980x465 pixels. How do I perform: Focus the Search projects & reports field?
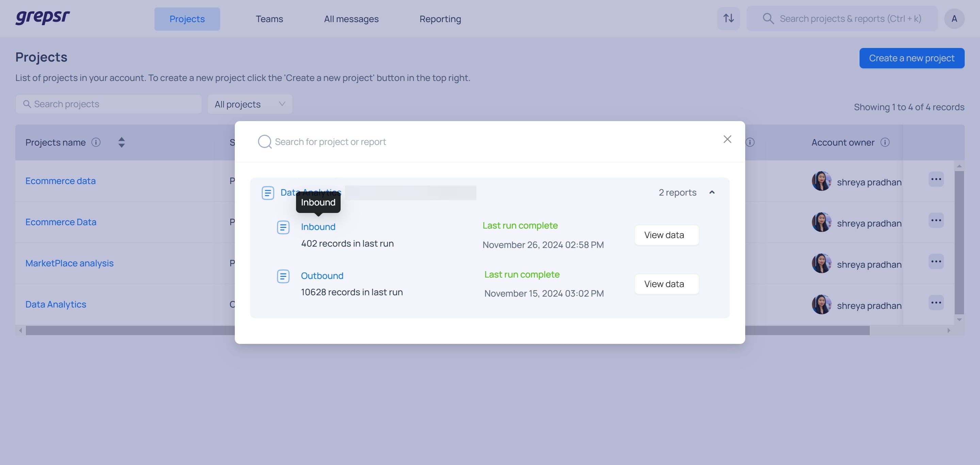(x=842, y=19)
